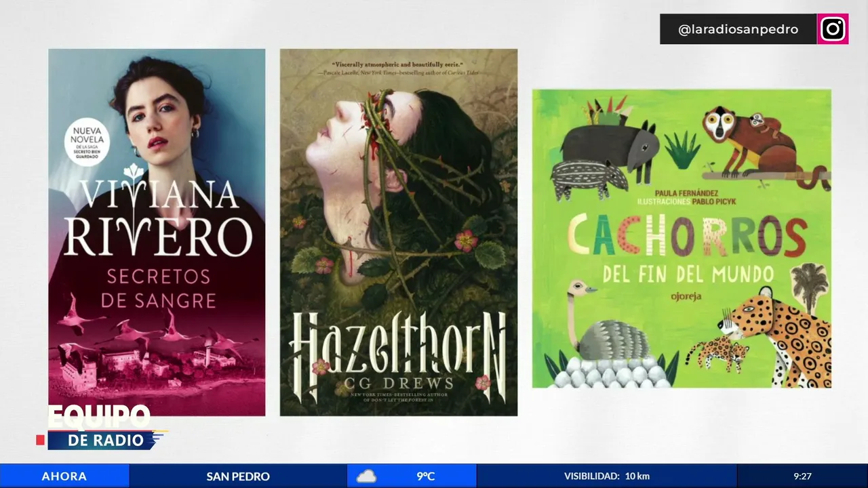The width and height of the screenshot is (868, 488).
Task: Click the AHORA label in the ticker
Action: pos(64,476)
